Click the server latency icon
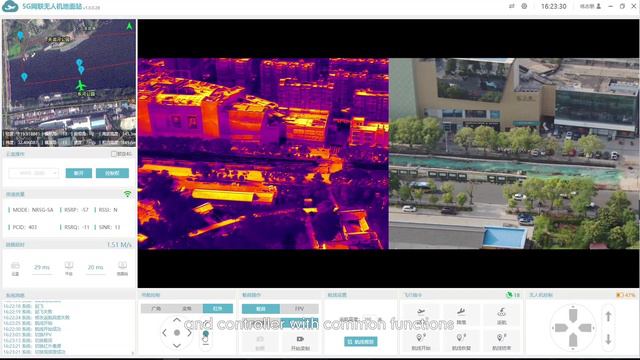Viewport: 640px width, 360px height. (x=15, y=266)
